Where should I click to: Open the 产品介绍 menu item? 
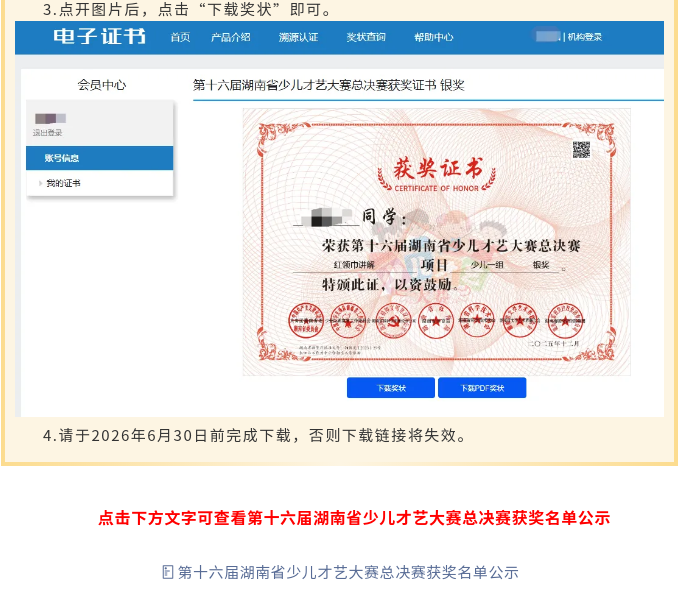tap(231, 37)
